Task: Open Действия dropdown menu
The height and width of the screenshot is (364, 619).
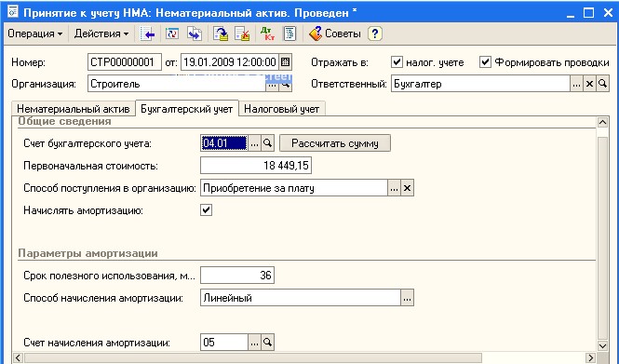Action: pyautogui.click(x=101, y=34)
